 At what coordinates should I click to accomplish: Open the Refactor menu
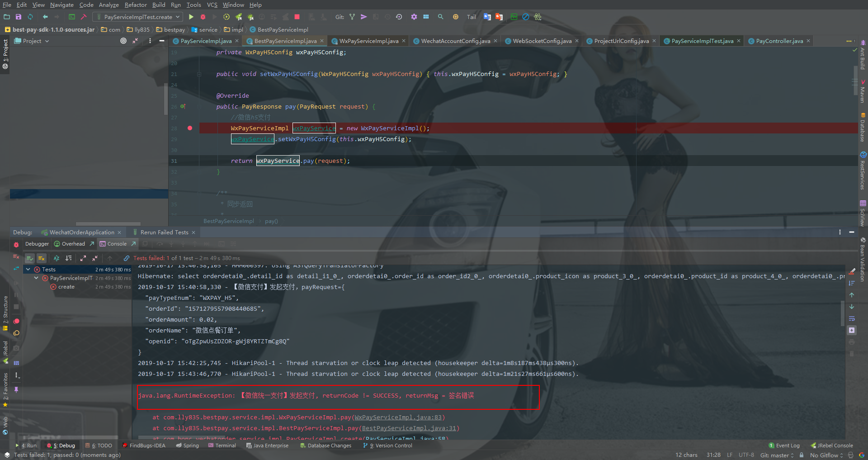(x=136, y=5)
